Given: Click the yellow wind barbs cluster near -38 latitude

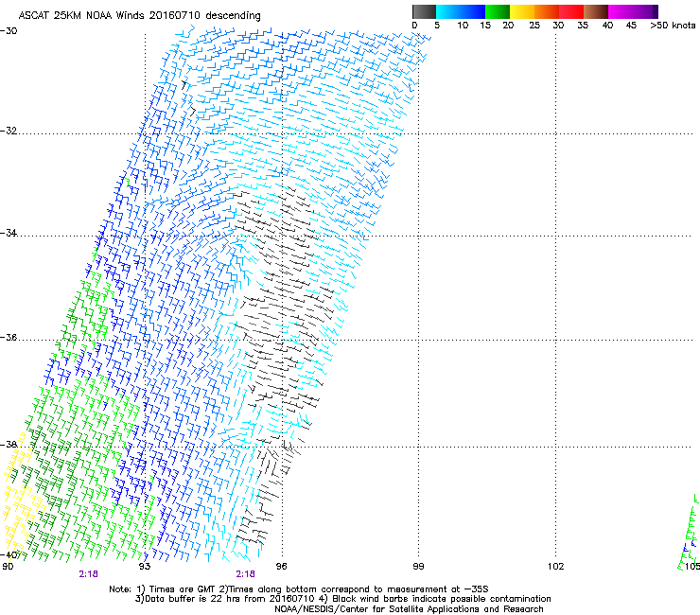Looking at the screenshot, I should pyautogui.click(x=18, y=458).
